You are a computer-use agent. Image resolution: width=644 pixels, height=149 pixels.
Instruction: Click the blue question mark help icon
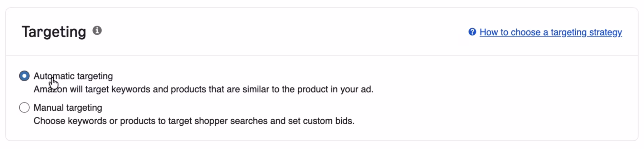click(x=472, y=32)
